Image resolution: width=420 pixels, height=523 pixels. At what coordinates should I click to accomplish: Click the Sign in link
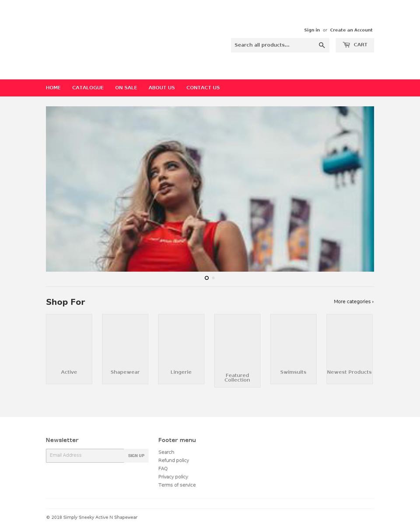coord(312,30)
